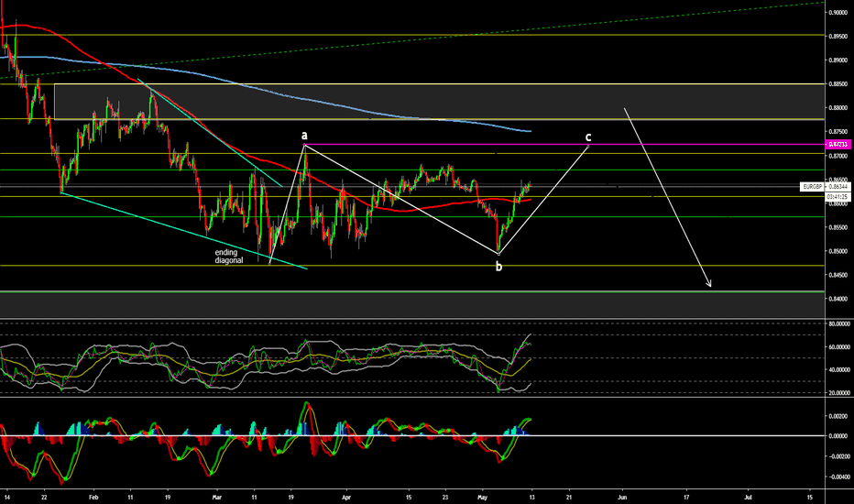The image size is (854, 504).
Task: Click the Apr date label on time axis
Action: 345,497
